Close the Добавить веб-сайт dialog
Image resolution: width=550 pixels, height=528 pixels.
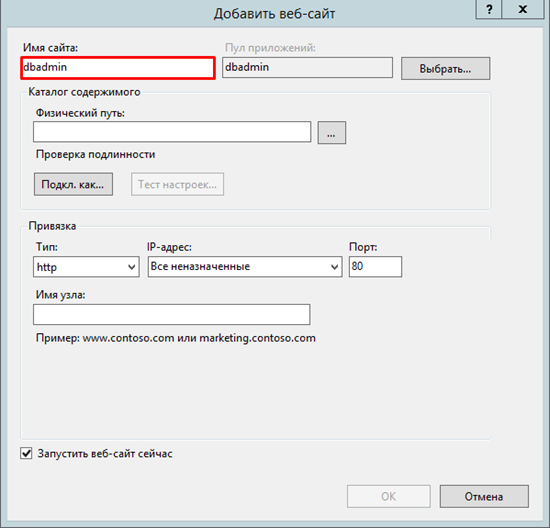coord(523,9)
